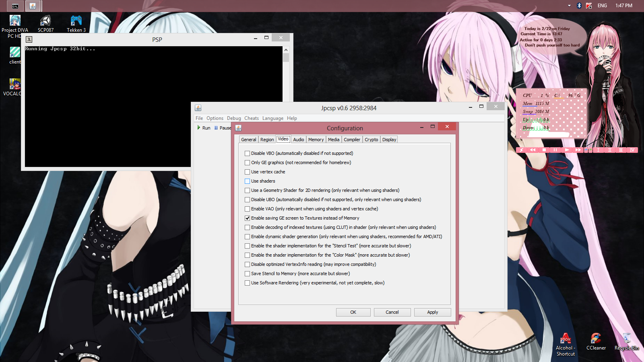
Task: Select the Video tab
Action: [283, 139]
